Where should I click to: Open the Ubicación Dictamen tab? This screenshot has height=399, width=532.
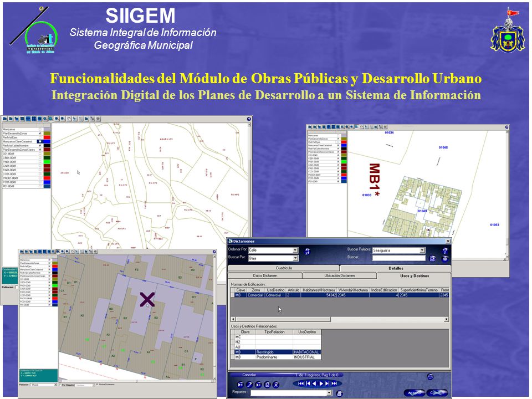339,275
